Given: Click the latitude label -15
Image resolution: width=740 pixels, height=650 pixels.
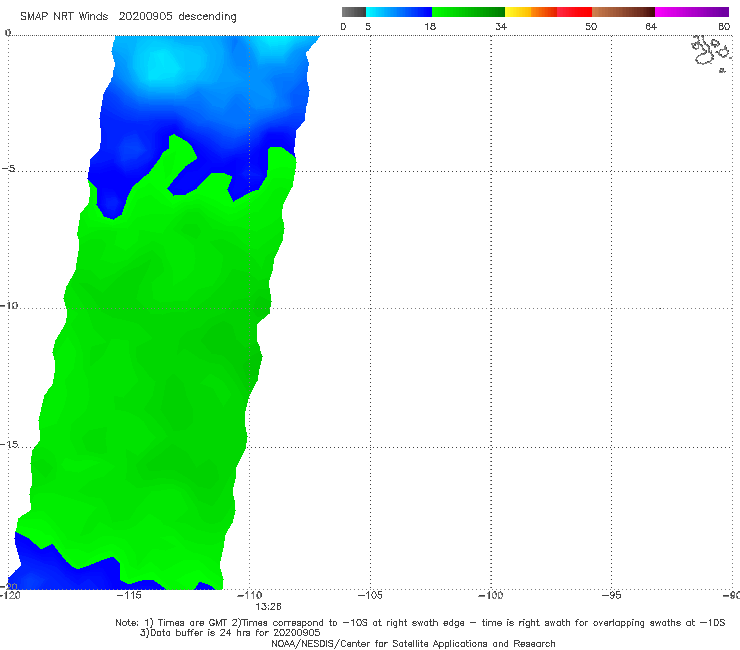Looking at the screenshot, I should click(x=9, y=444).
